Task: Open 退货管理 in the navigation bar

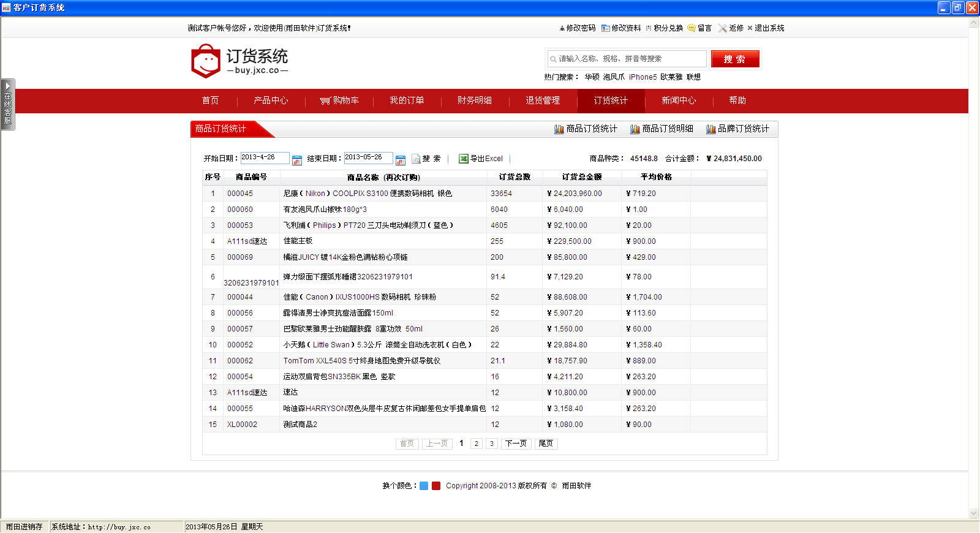Action: click(543, 100)
